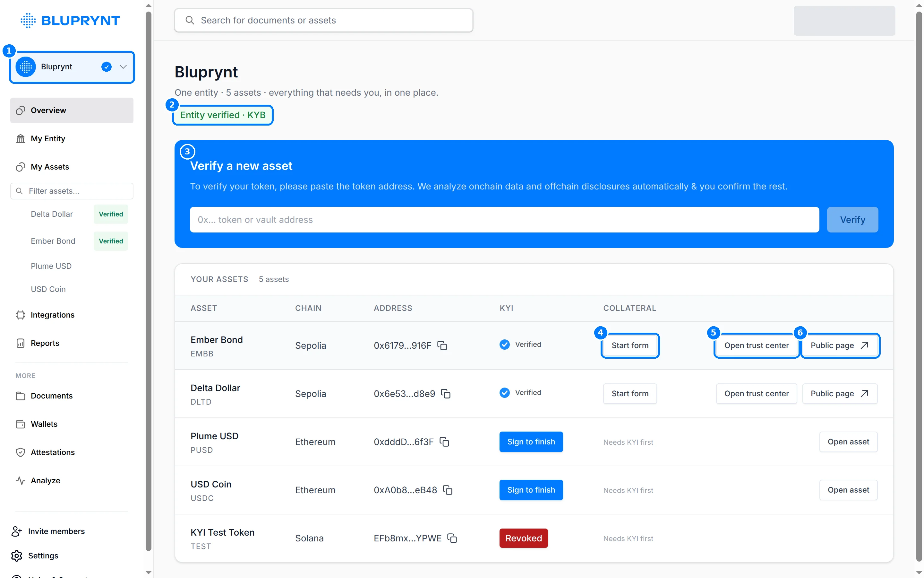The height and width of the screenshot is (578, 924).
Task: Copy the Delta Dollar address
Action: pyautogui.click(x=446, y=393)
